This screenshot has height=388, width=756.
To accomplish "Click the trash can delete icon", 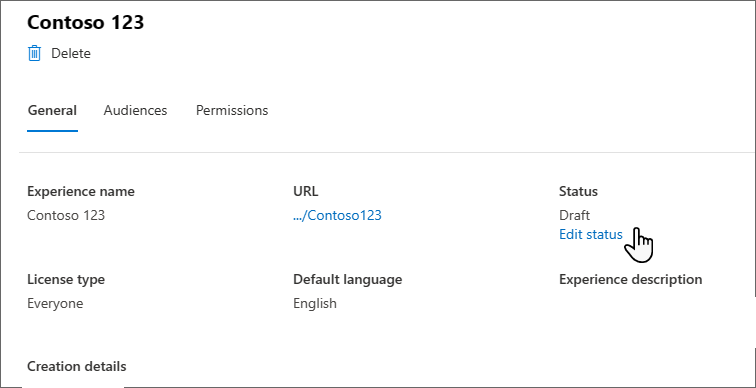I will (34, 53).
